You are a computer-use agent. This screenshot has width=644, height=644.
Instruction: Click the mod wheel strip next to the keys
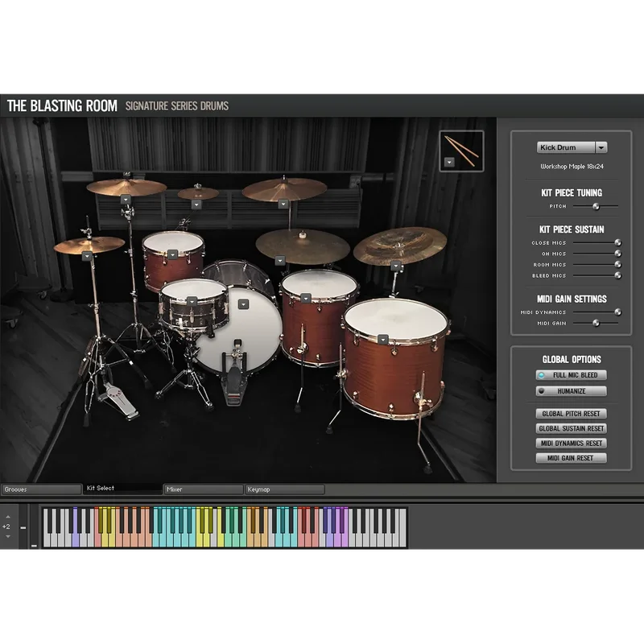tap(34, 527)
